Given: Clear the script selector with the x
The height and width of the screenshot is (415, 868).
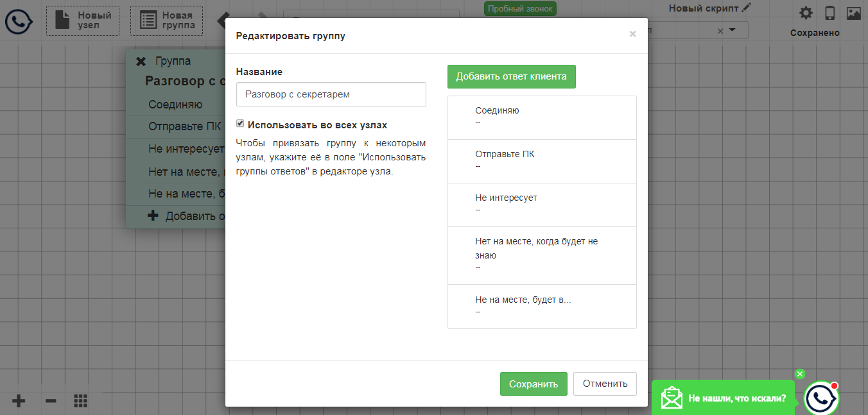Looking at the screenshot, I should (x=720, y=31).
